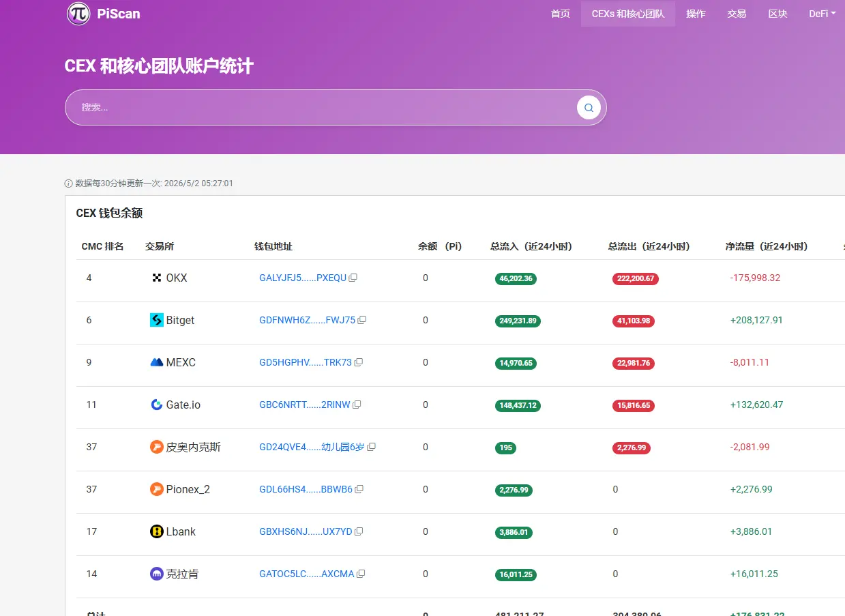This screenshot has width=845, height=616.
Task: Click net flow value +208,127.91
Action: coord(756,321)
